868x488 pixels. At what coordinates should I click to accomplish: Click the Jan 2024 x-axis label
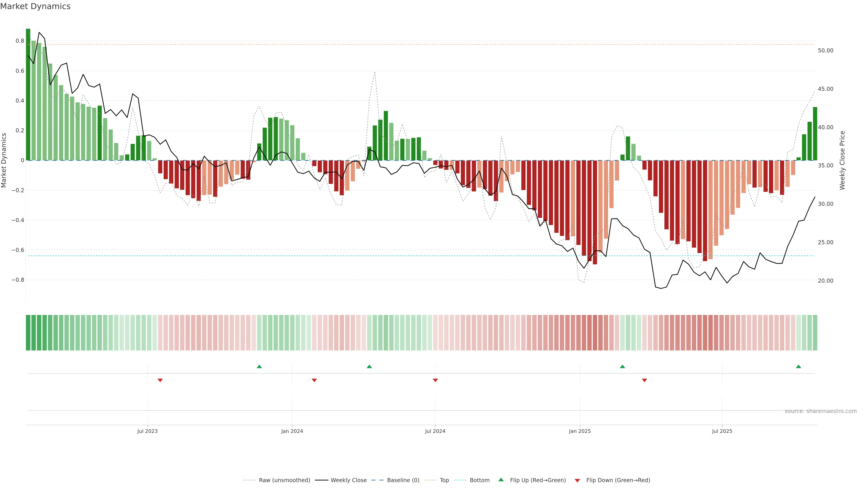tap(292, 431)
